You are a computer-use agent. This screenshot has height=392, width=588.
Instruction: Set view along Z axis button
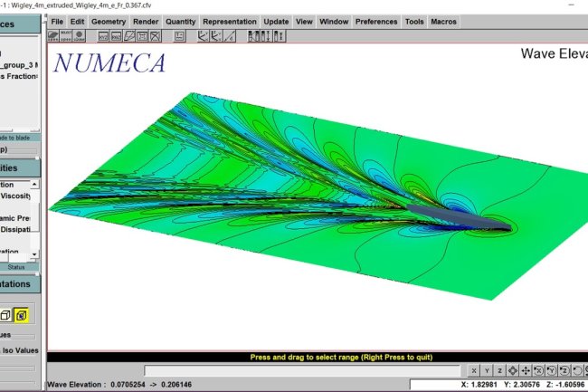point(499,370)
